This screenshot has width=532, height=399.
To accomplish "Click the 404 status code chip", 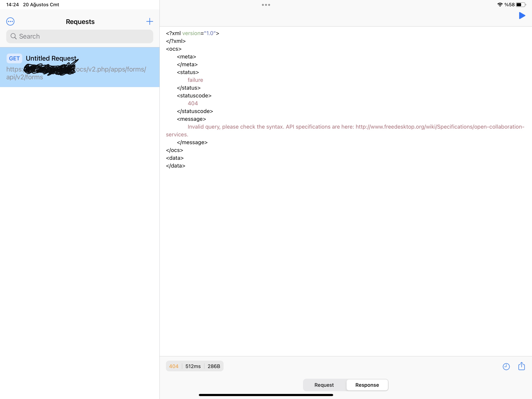I will pyautogui.click(x=174, y=366).
